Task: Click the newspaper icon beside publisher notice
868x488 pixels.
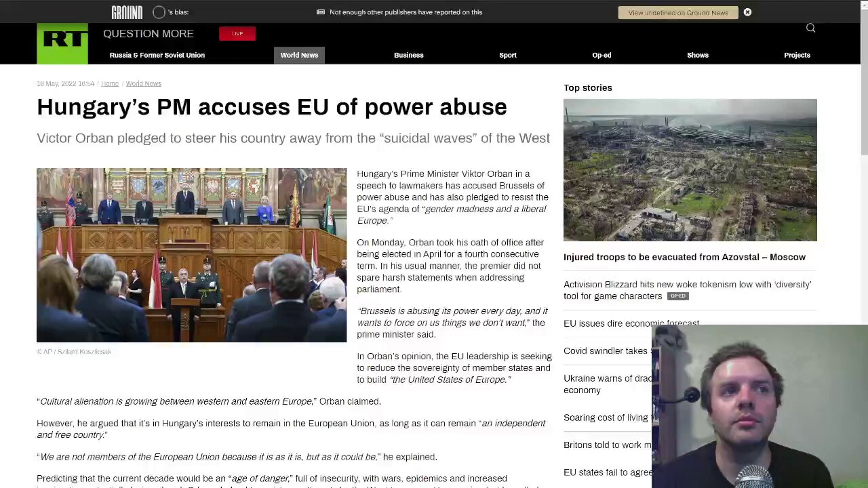Action: point(321,12)
